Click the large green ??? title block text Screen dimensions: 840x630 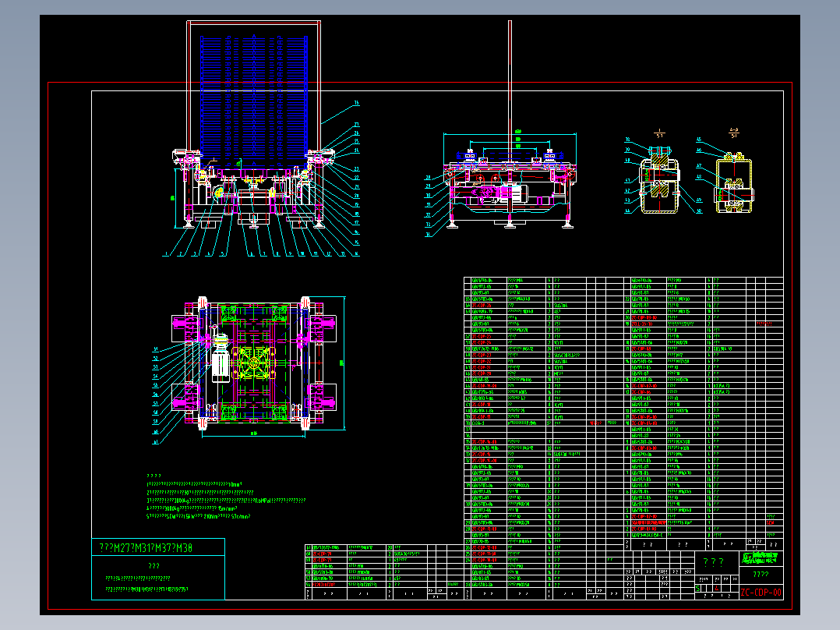[x=713, y=562]
